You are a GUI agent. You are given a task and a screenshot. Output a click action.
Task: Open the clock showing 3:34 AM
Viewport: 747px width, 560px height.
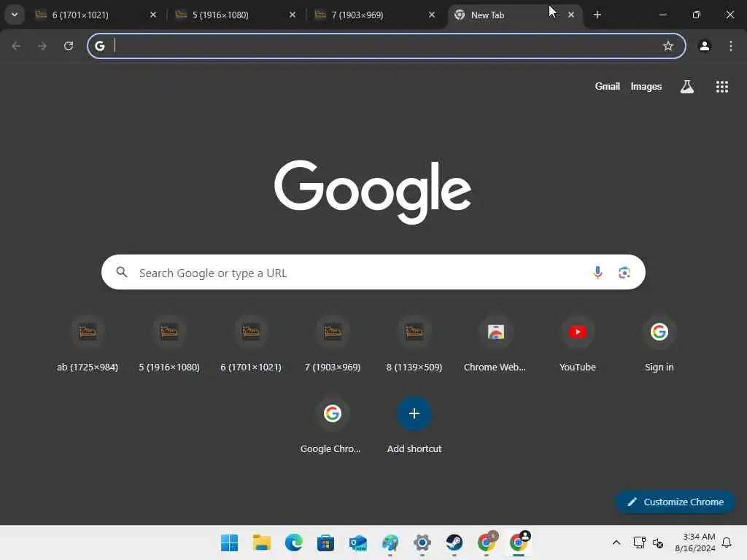pyautogui.click(x=694, y=542)
